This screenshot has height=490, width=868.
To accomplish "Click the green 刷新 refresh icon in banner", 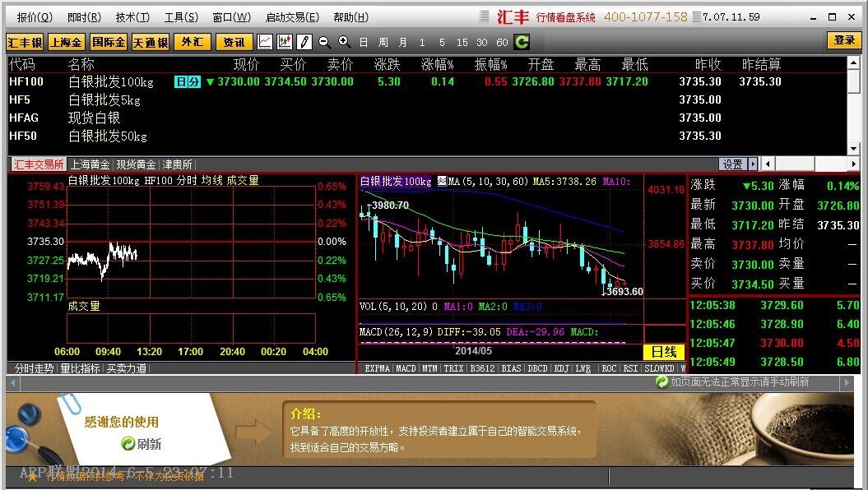I will pyautogui.click(x=128, y=444).
